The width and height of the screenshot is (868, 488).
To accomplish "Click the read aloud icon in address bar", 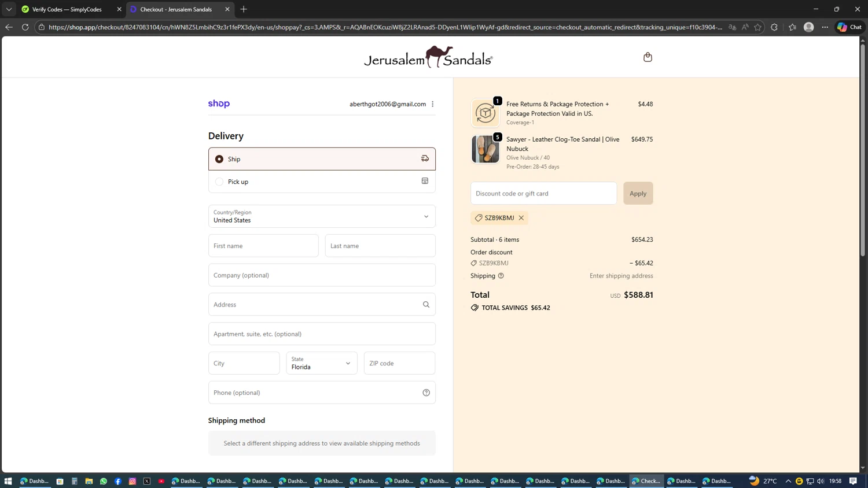I will 745,27.
